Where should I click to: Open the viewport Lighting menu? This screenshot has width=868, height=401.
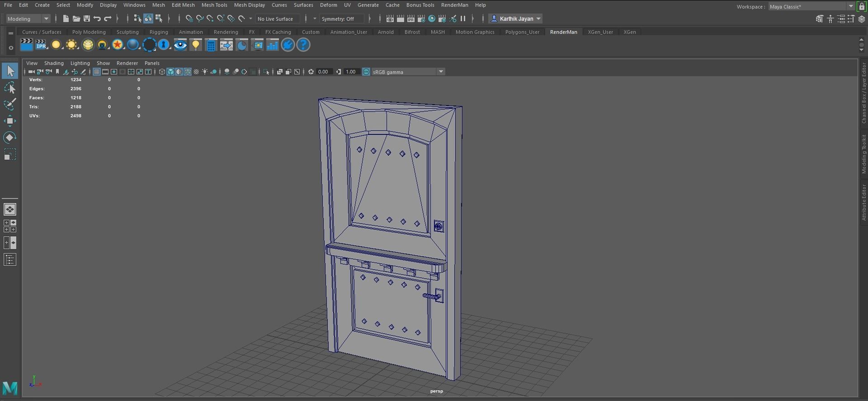tap(80, 63)
